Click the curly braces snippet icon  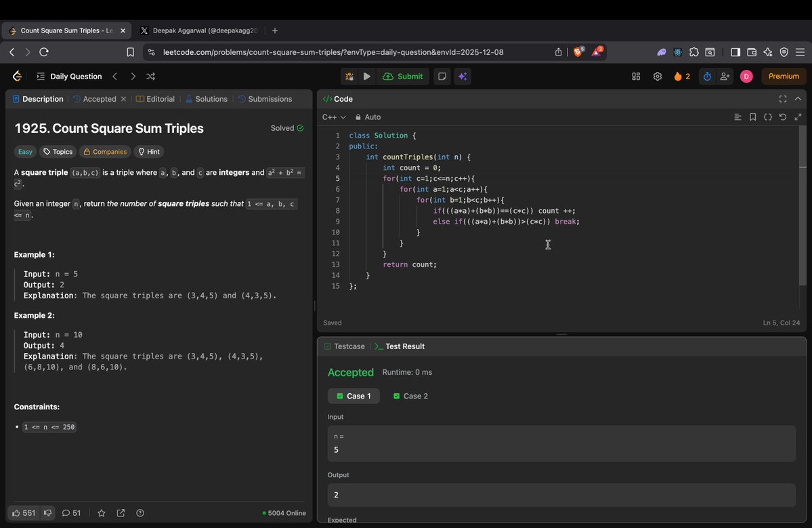(x=767, y=117)
